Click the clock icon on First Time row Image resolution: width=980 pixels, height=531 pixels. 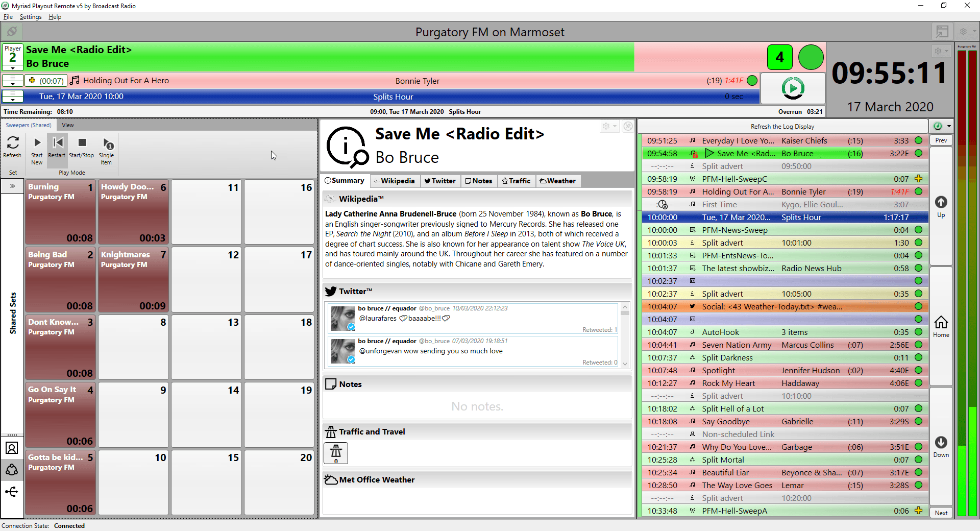coord(663,204)
